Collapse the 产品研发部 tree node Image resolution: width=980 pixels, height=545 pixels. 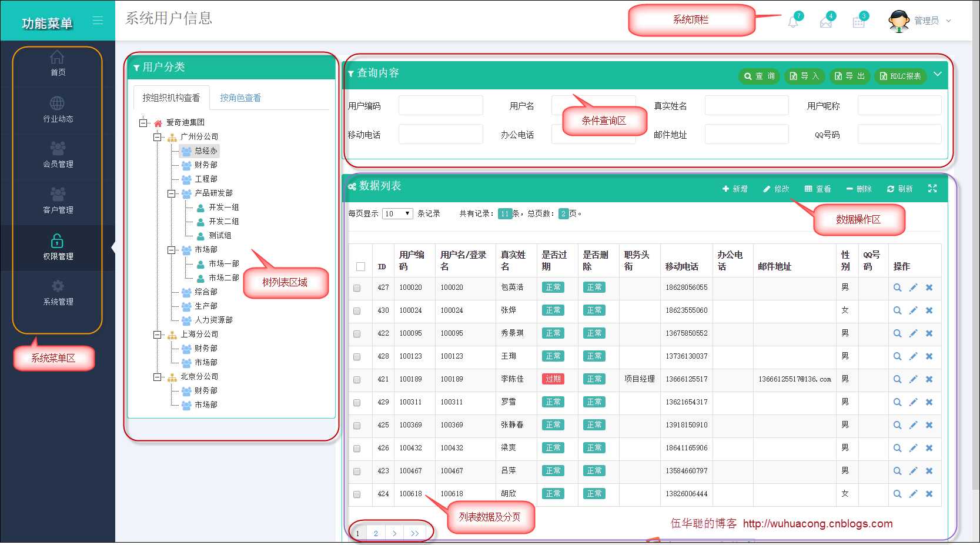pos(171,193)
